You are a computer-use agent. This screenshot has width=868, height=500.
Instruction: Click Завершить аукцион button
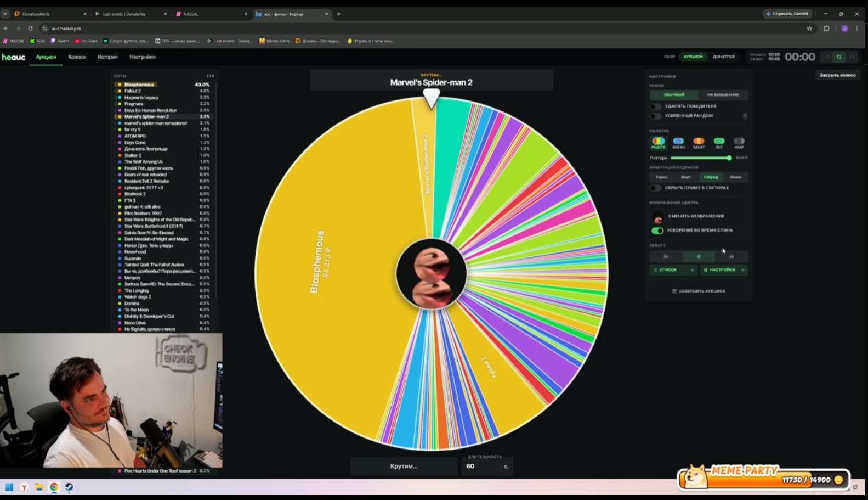tap(699, 291)
